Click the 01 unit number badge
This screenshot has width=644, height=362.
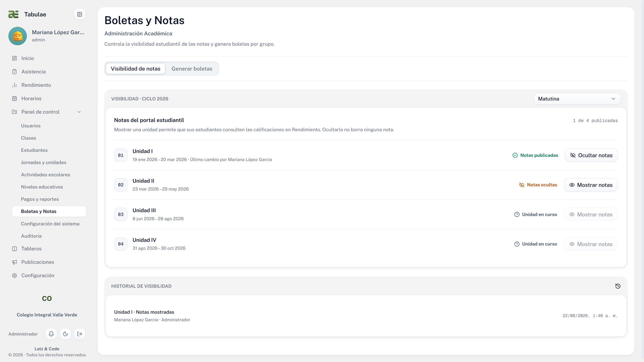(121, 155)
